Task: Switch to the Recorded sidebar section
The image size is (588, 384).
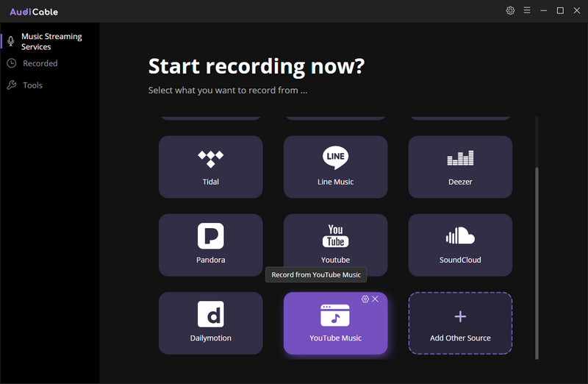Action: pyautogui.click(x=40, y=63)
